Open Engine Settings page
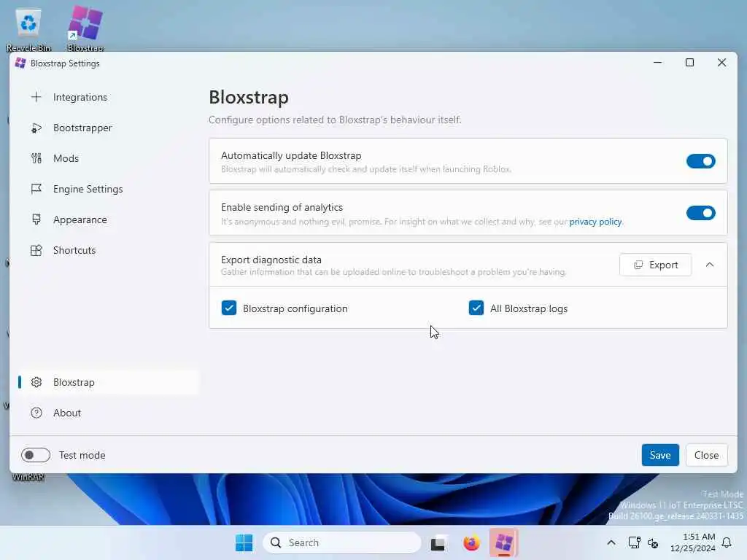 click(109, 189)
